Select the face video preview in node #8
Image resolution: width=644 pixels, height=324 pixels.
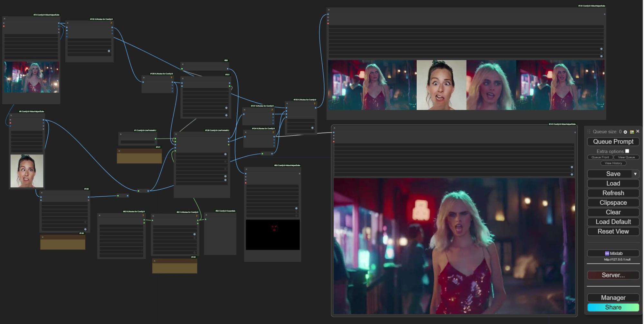click(x=27, y=171)
